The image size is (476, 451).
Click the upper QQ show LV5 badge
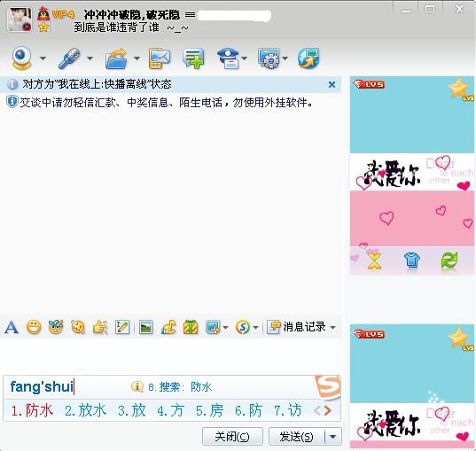click(x=369, y=84)
